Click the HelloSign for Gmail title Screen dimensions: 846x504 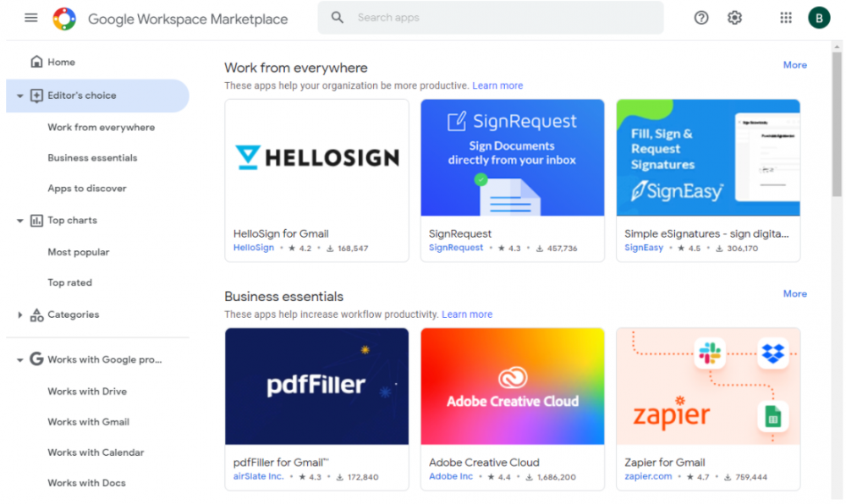click(x=281, y=233)
